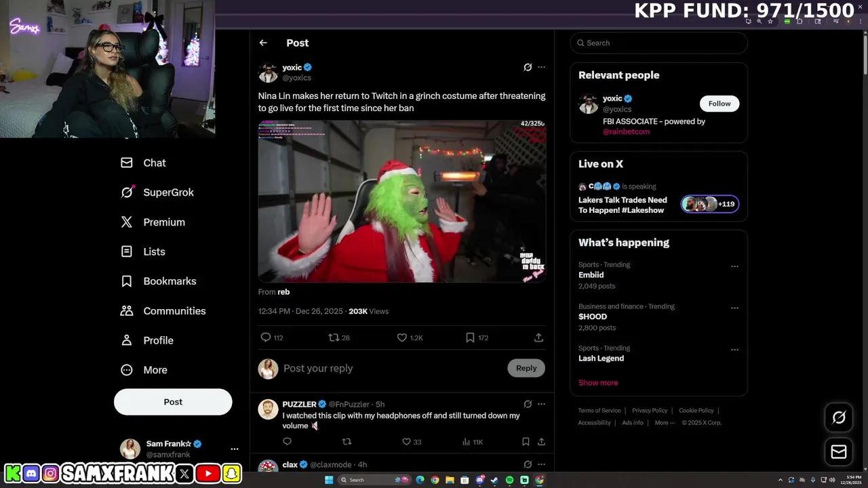Image resolution: width=868 pixels, height=488 pixels.
Task: Open more options on yoxic's post
Action: click(541, 67)
